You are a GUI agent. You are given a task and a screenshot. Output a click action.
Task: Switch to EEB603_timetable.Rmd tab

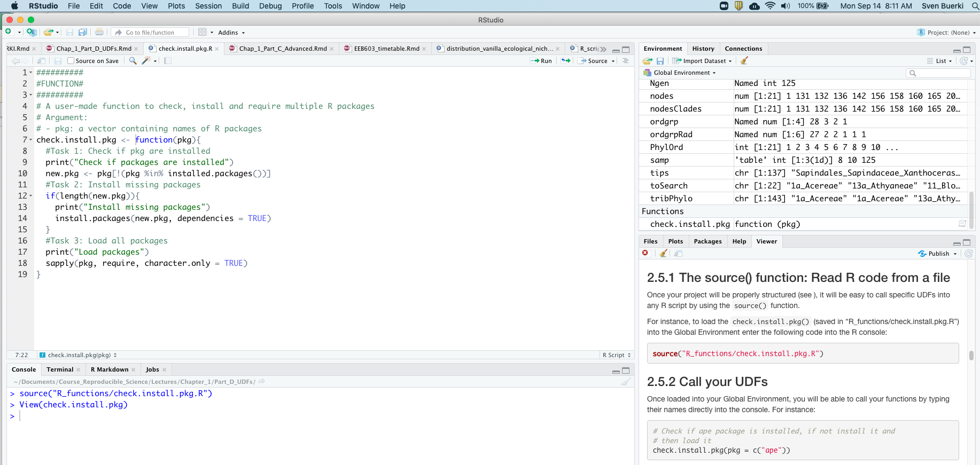pos(386,49)
